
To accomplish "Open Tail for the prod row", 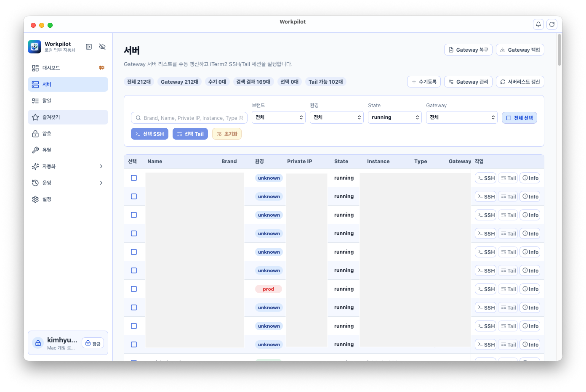I will click(x=508, y=289).
